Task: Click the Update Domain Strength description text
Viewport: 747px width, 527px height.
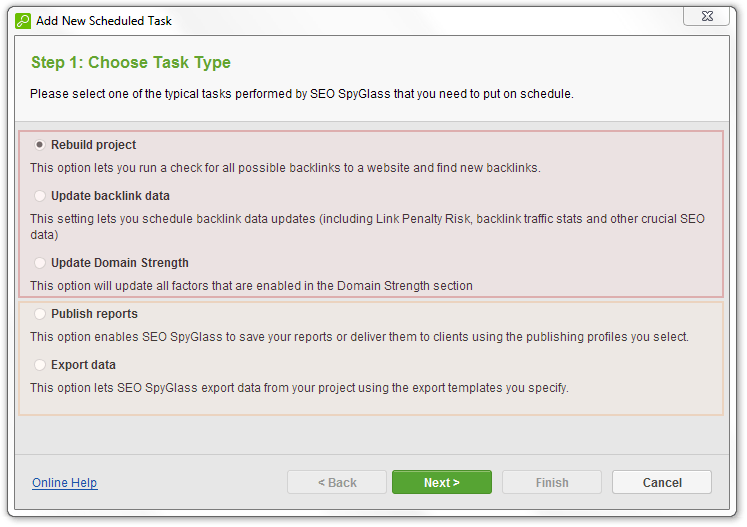Action: (251, 286)
